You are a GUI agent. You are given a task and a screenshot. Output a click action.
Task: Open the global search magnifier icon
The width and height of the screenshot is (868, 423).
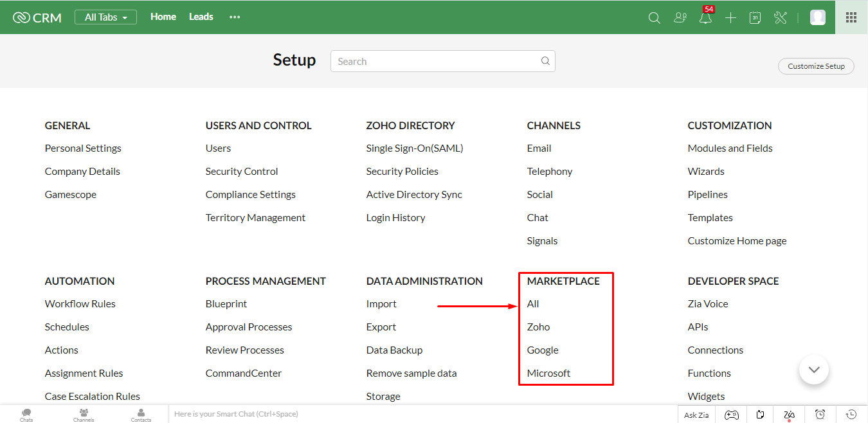coord(655,18)
